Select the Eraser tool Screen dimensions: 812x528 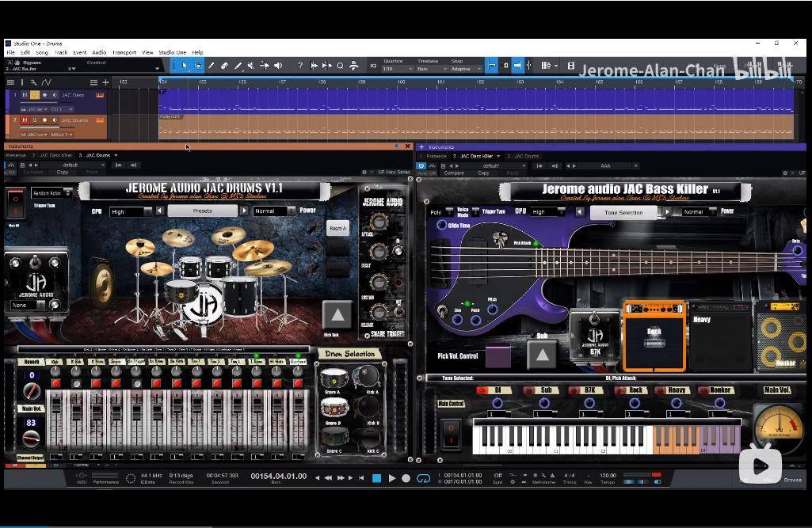pos(224,66)
